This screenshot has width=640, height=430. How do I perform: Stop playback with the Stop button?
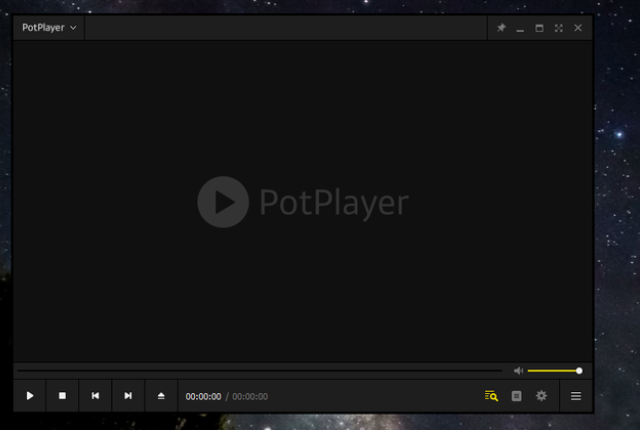point(62,396)
